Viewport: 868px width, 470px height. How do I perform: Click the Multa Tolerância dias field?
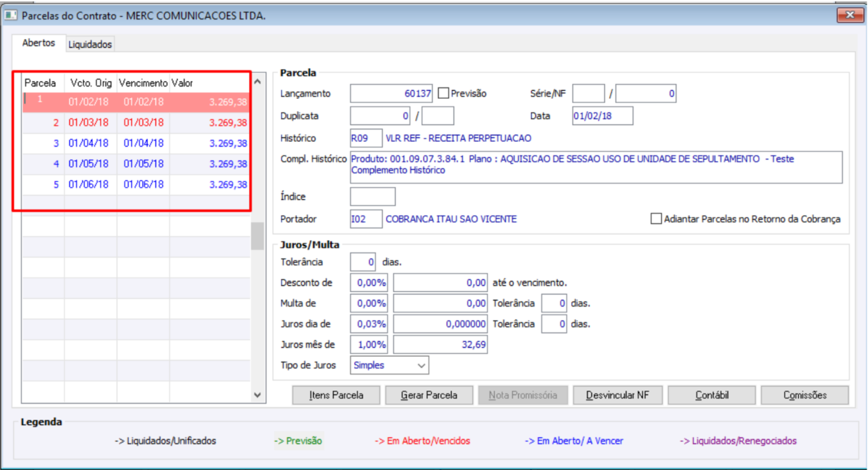(554, 303)
